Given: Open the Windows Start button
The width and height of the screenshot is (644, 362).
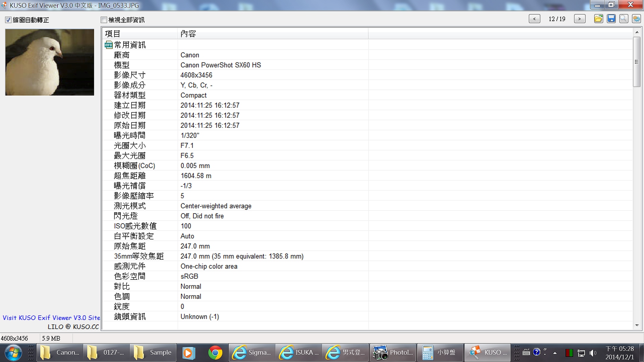Looking at the screenshot, I should click(13, 353).
